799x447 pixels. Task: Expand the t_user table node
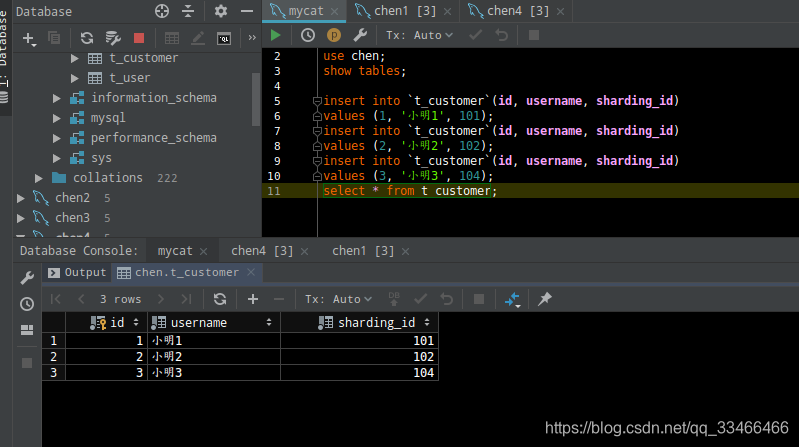point(75,78)
